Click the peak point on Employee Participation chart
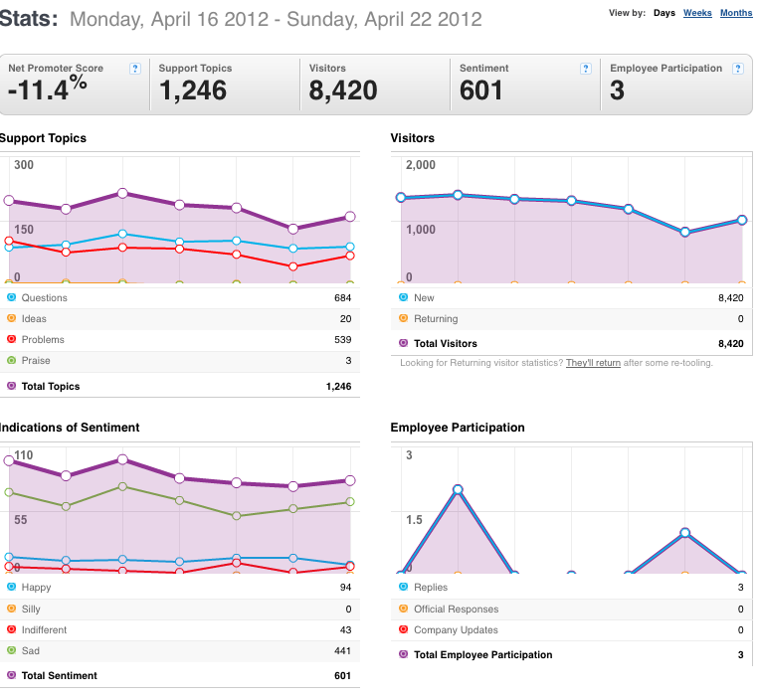The height and width of the screenshot is (700, 759). click(x=458, y=489)
